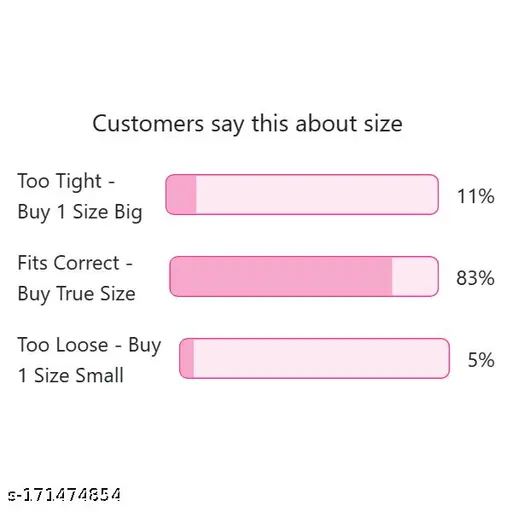The image size is (512, 512).
Task: Click the filled portion of Fits Correct bar
Action: tap(281, 276)
